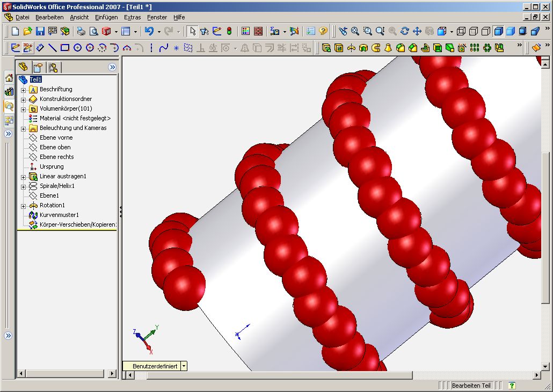Viewport: 553px width, 392px height.
Task: Toggle shaded with edges display mode
Action: [x=498, y=32]
